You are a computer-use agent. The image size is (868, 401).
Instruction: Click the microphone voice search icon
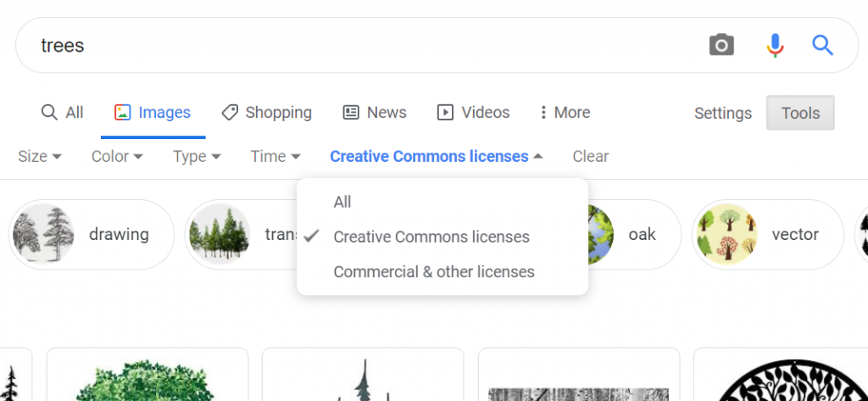pyautogui.click(x=775, y=45)
